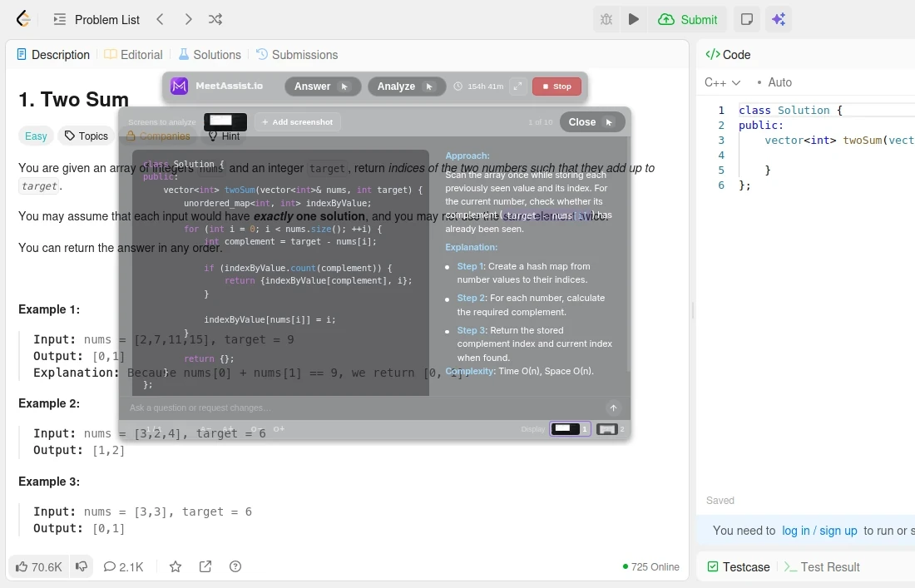Open the debugger bug icon
The height and width of the screenshot is (588, 915).
pyautogui.click(x=606, y=19)
